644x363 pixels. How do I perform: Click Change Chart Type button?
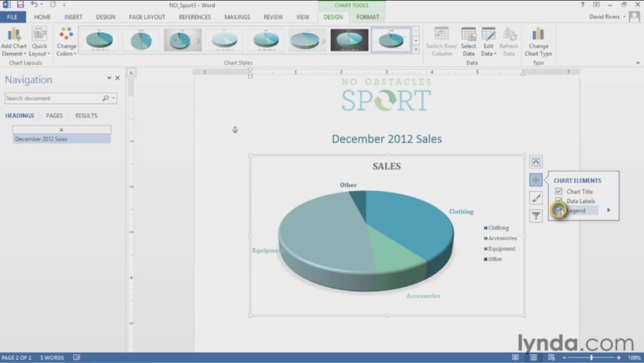tap(538, 42)
